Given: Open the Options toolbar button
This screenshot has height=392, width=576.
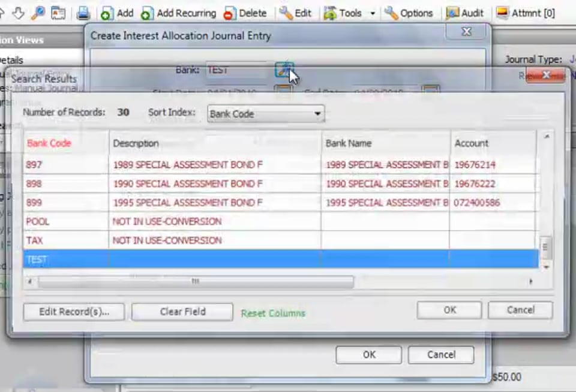Looking at the screenshot, I should pyautogui.click(x=409, y=13).
